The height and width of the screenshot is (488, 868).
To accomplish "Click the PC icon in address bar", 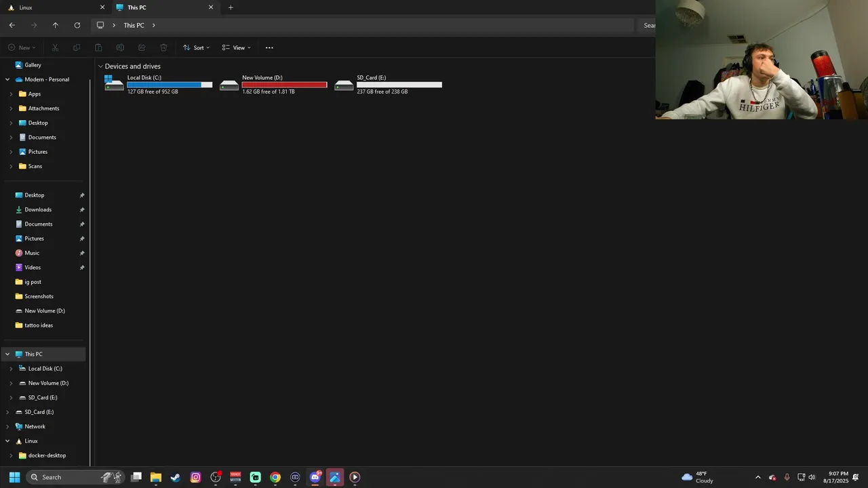I will (x=100, y=25).
